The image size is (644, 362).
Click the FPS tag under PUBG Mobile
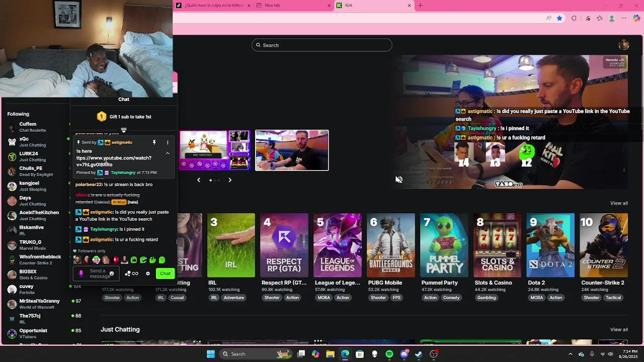point(396,298)
